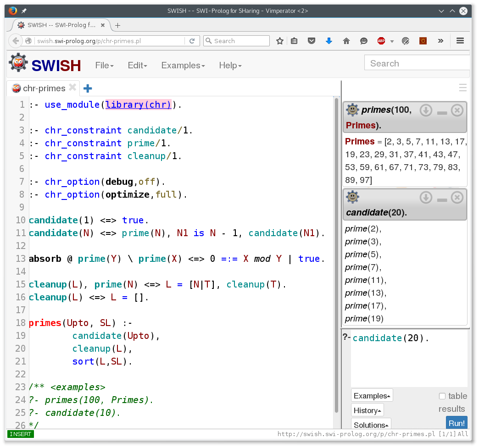The image size is (479, 448).
Task: Download primes(100, Primes) answer
Action: click(426, 111)
